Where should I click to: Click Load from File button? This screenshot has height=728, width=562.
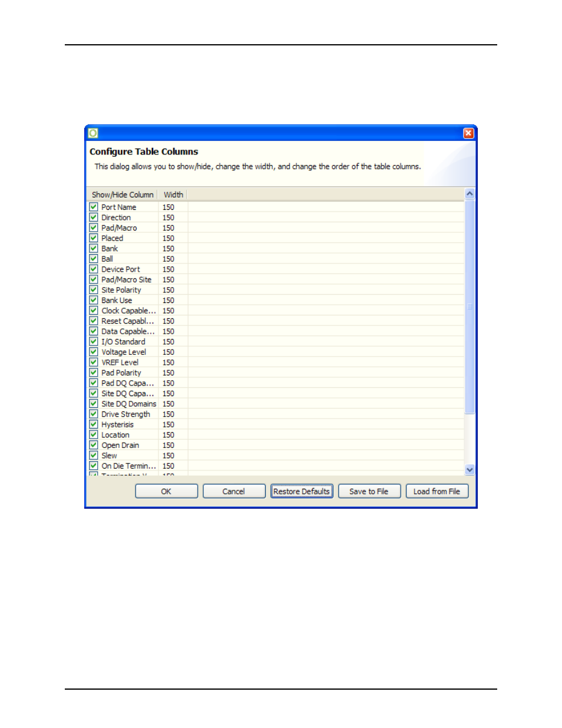pyautogui.click(x=437, y=491)
